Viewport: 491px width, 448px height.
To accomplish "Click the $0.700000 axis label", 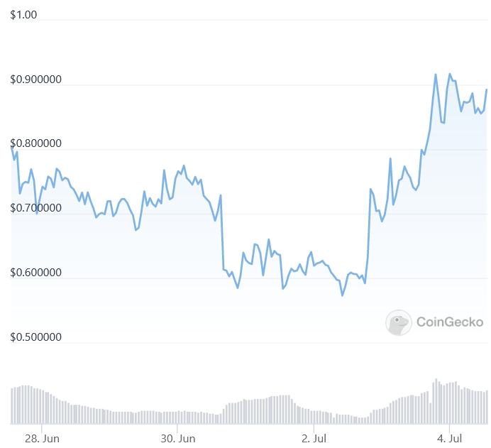I will coord(35,208).
